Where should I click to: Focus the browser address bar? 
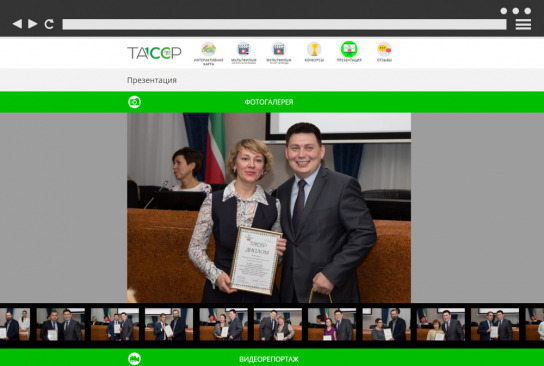tap(284, 24)
